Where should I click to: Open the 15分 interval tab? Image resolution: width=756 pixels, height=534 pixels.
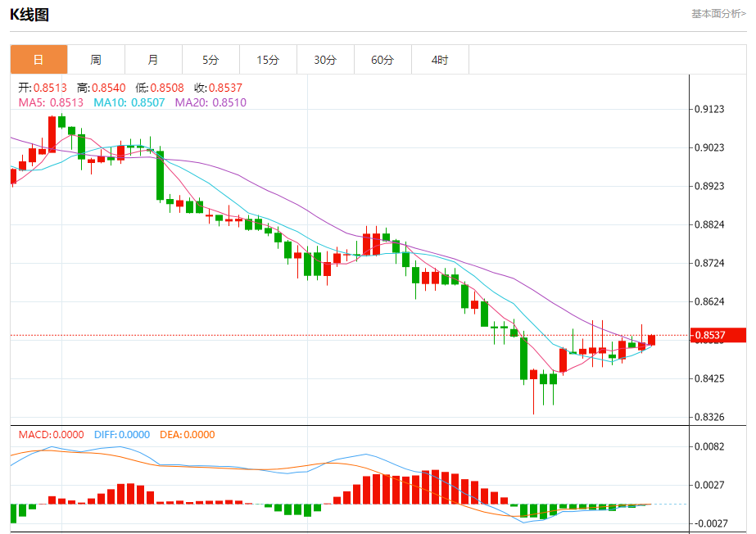(x=268, y=60)
